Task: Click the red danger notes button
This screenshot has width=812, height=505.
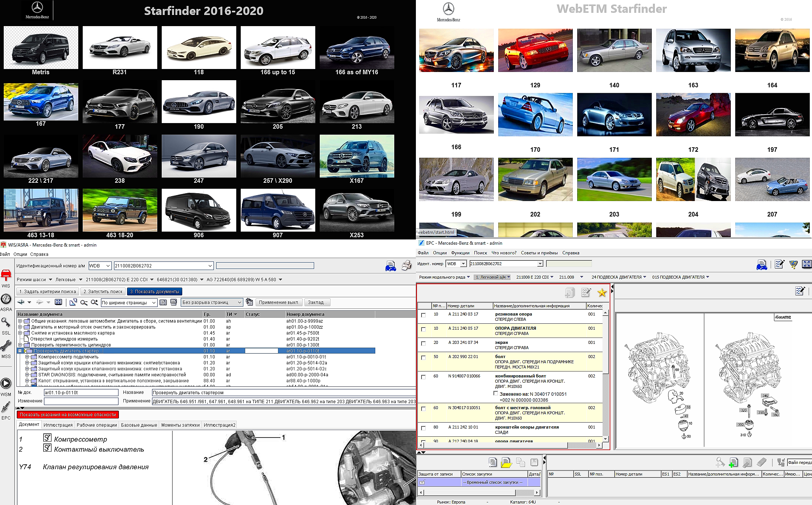Action: (68, 415)
